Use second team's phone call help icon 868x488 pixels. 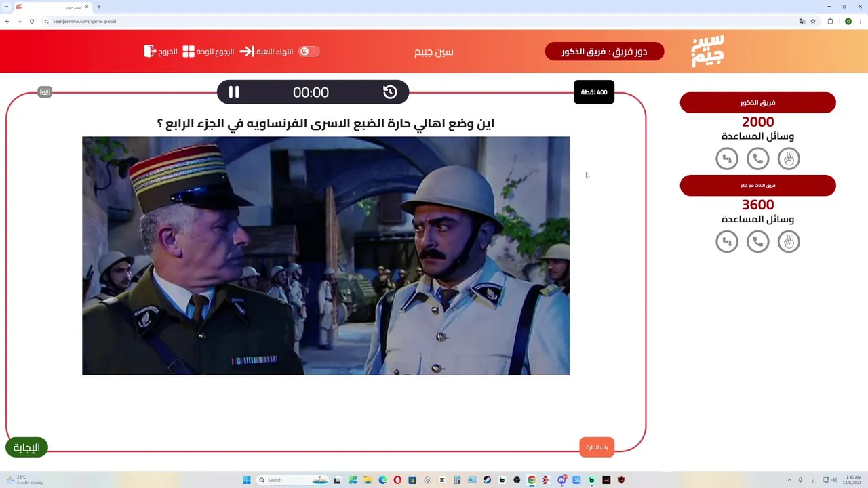point(757,241)
